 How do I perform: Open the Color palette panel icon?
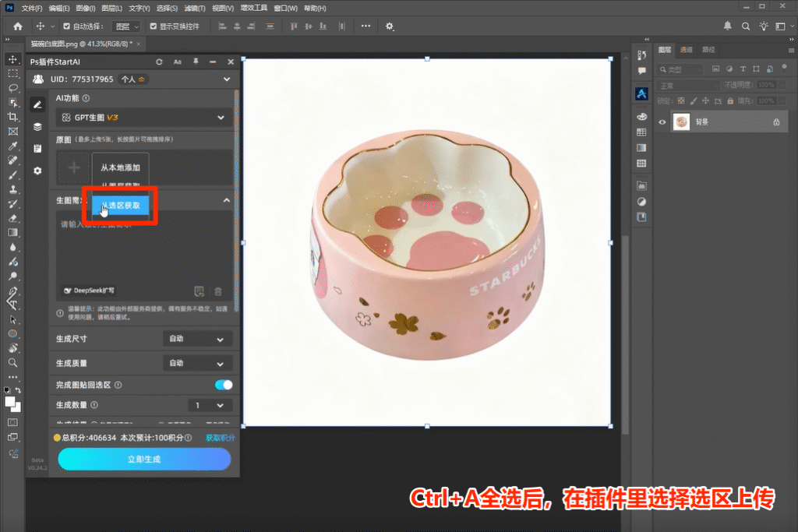click(x=642, y=117)
